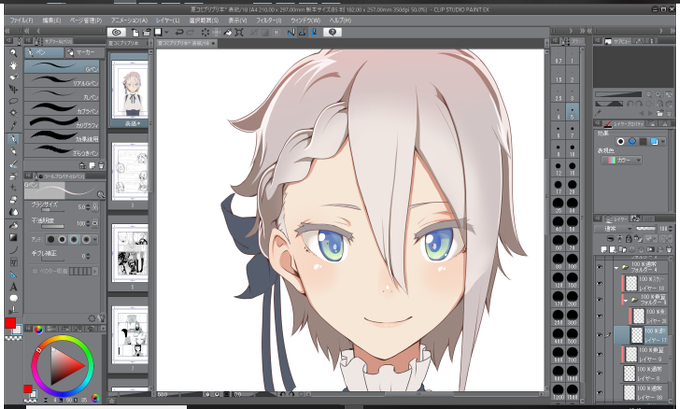Click the hue ring on color wheel
Viewport: 680px width, 409px height.
click(x=62, y=339)
